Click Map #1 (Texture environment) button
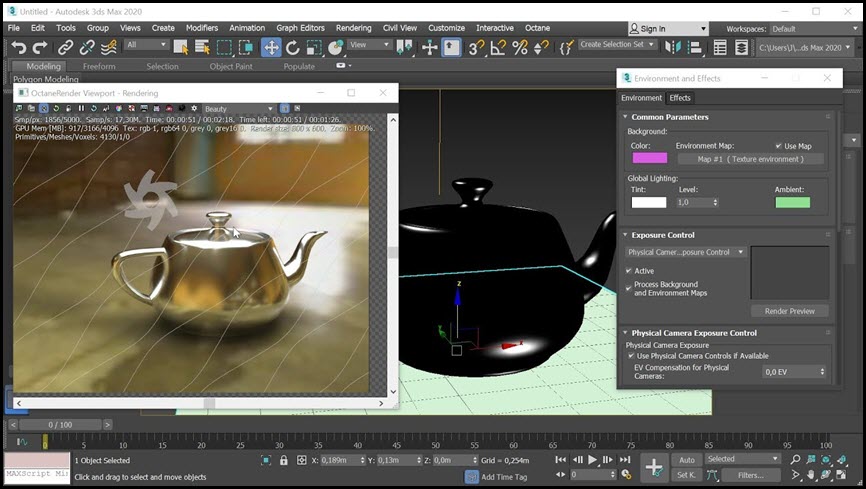866x489 pixels. click(x=751, y=159)
